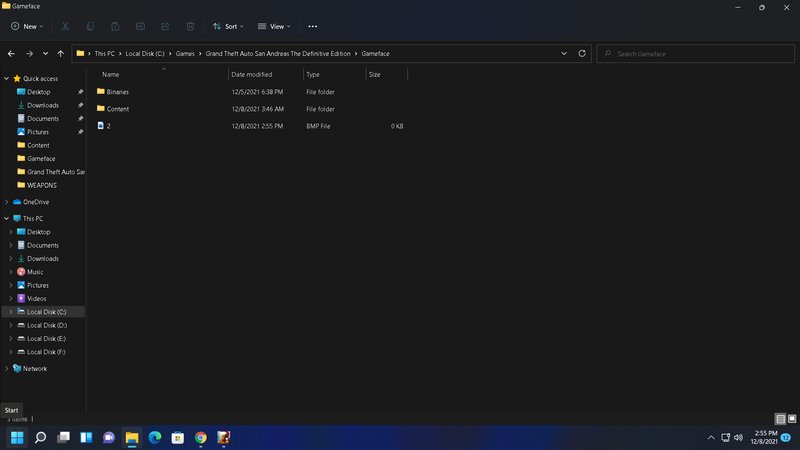The width and height of the screenshot is (800, 450).
Task: Sort by Size column header
Action: [374, 74]
